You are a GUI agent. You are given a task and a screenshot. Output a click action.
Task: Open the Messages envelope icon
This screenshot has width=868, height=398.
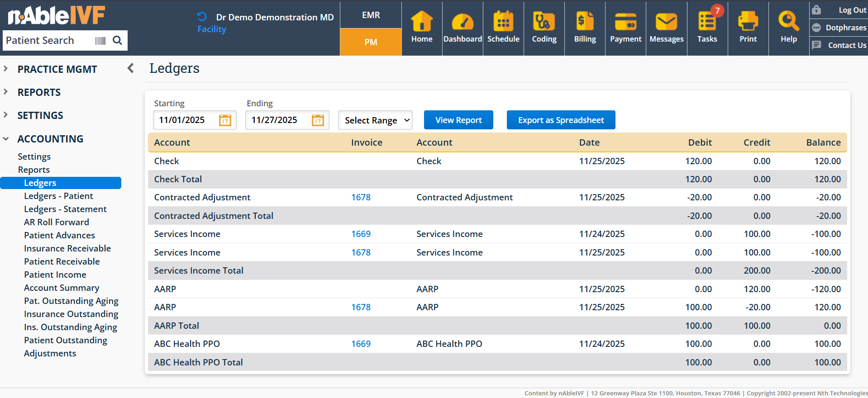666,27
